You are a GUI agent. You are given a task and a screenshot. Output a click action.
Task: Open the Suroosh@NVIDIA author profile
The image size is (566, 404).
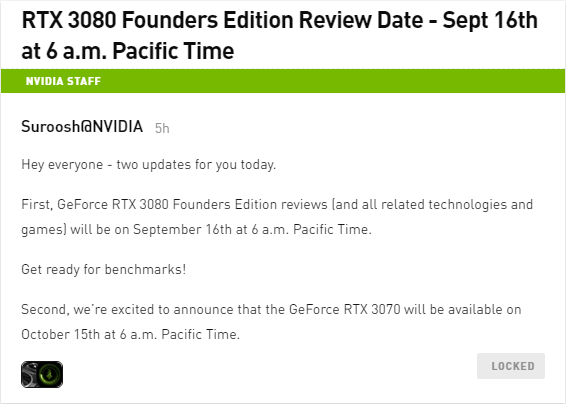pos(82,126)
